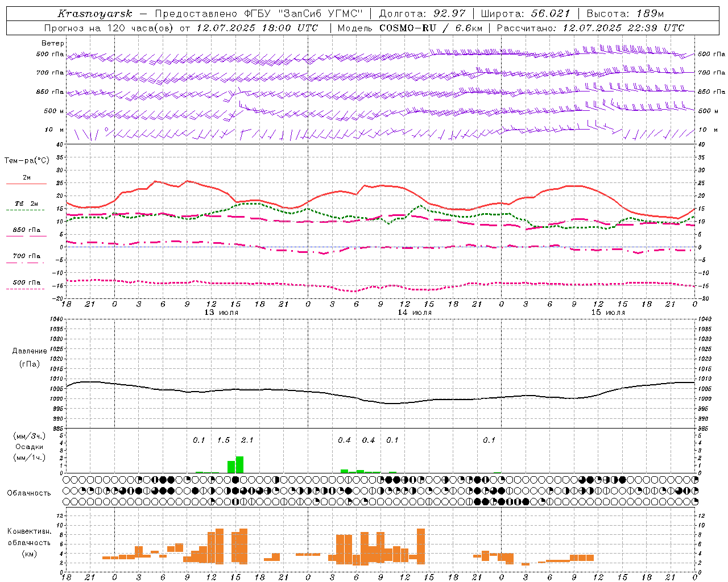The height and width of the screenshot is (582, 728).
Task: Click the "Тем-ра(°C)" axis title
Action: pos(27,161)
